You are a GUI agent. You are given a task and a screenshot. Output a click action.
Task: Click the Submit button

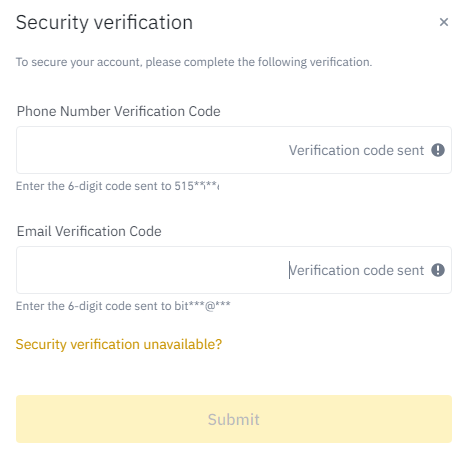234,419
